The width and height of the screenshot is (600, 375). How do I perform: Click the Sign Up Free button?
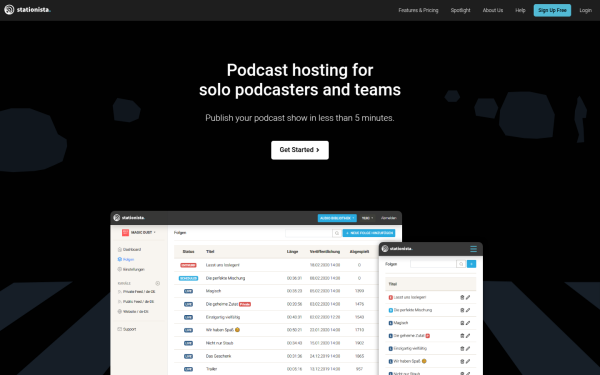click(552, 10)
